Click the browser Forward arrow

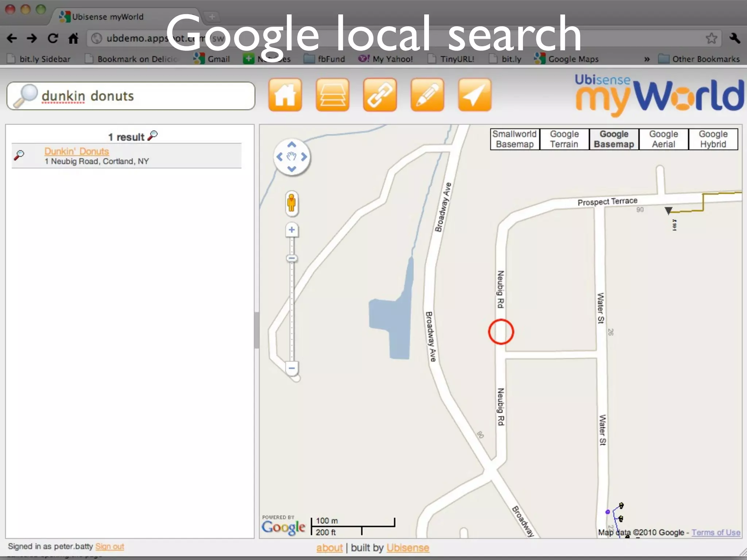point(32,38)
